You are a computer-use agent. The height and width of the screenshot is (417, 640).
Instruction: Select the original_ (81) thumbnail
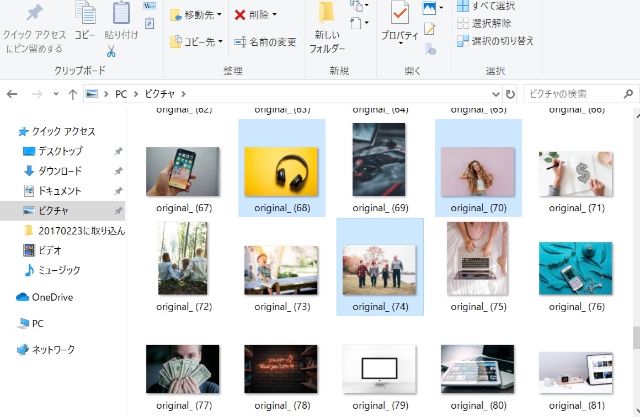[576, 373]
